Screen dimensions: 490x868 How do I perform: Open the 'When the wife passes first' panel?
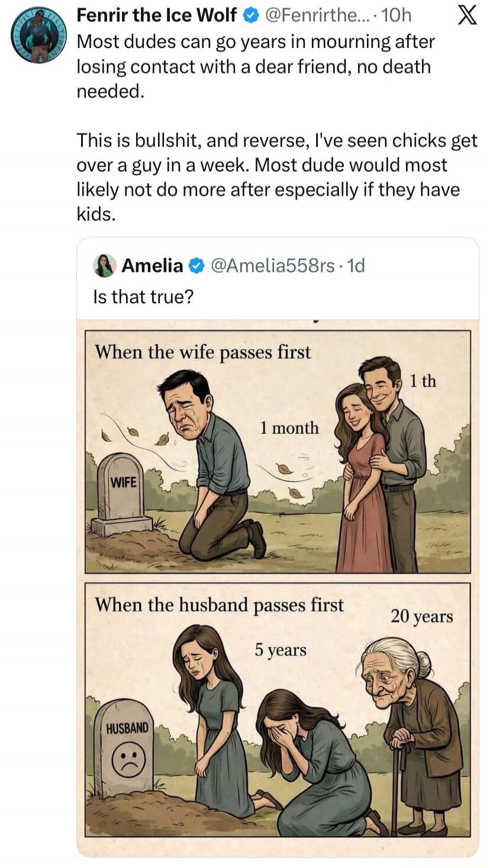tap(278, 452)
